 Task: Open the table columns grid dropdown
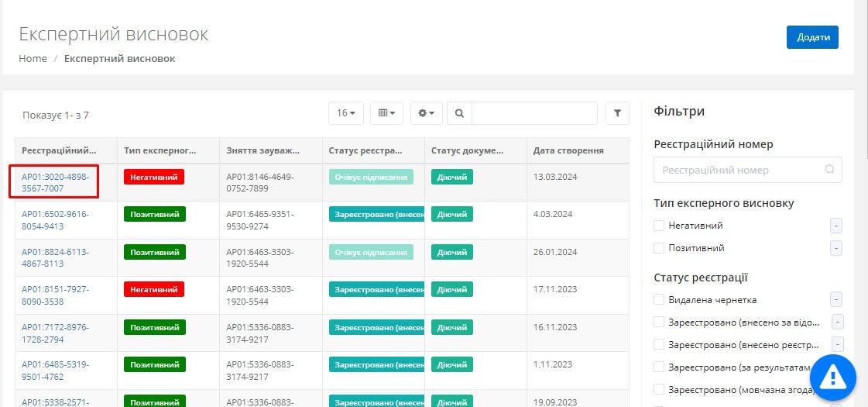click(386, 113)
